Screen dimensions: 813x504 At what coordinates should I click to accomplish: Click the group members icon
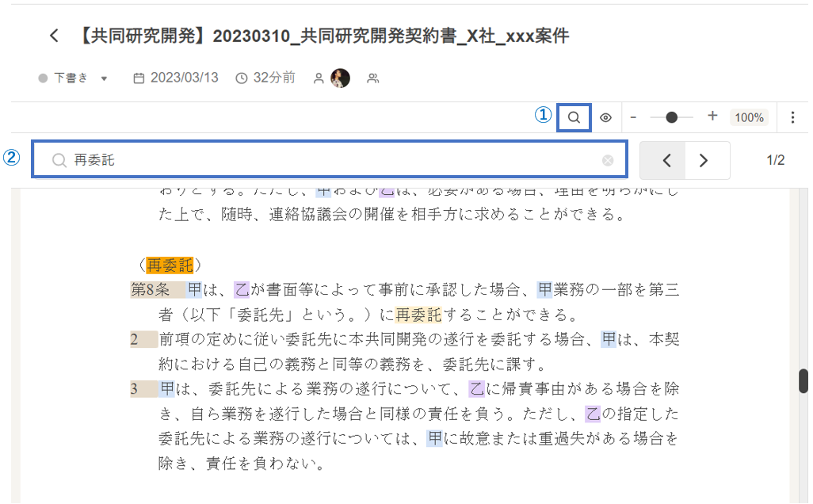click(373, 78)
